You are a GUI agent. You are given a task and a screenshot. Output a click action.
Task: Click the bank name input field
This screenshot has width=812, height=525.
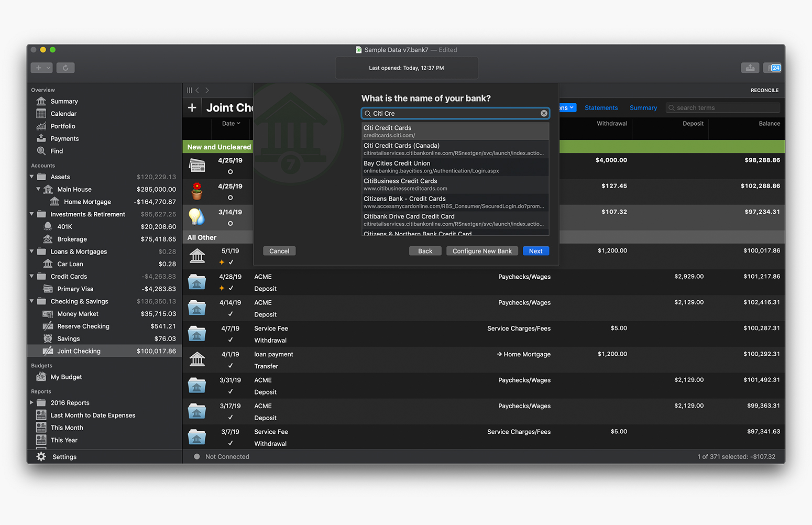click(x=455, y=113)
